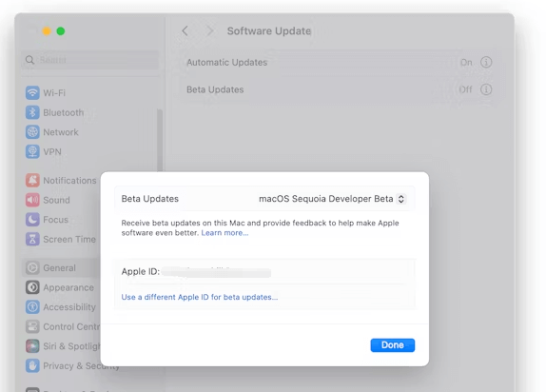Open the Privacy & Security hand icon
Viewport: 546px width, 392px height.
point(32,366)
